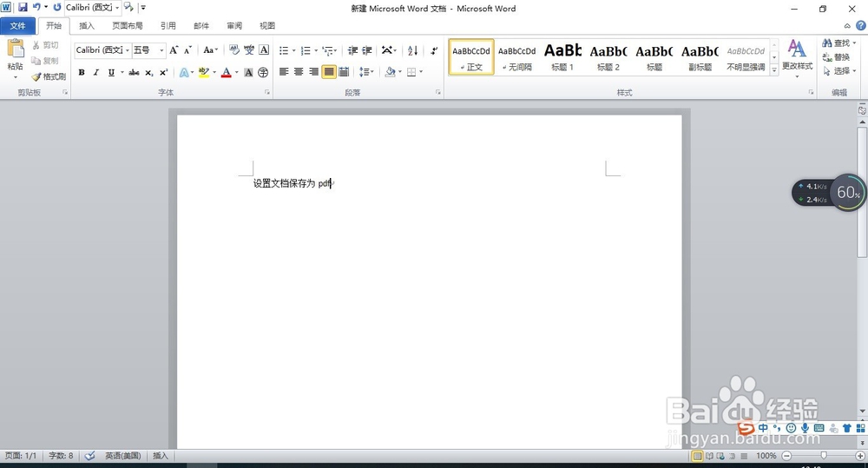Click the Increase Indent icon
The image size is (868, 468).
pyautogui.click(x=366, y=51)
